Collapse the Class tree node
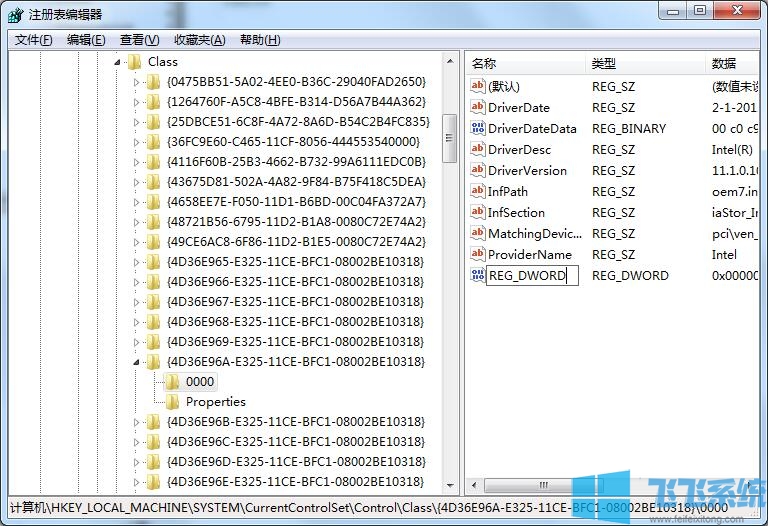The height and width of the screenshot is (526, 768). [118, 62]
